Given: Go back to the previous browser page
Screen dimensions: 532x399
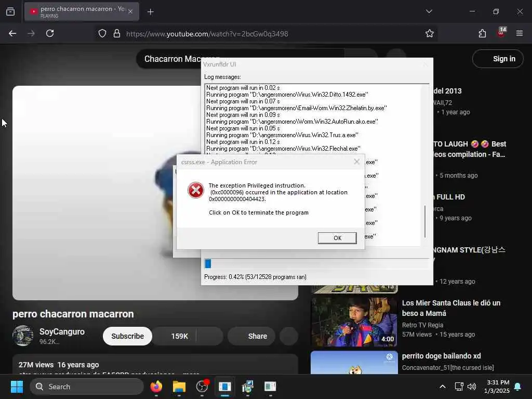Looking at the screenshot, I should (x=12, y=33).
